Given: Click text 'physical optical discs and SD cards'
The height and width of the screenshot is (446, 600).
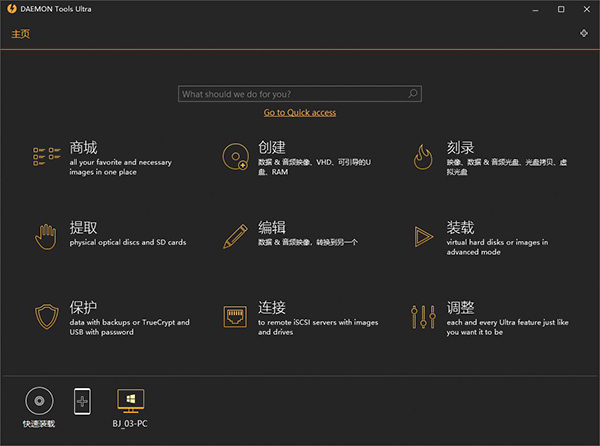Looking at the screenshot, I should [128, 243].
